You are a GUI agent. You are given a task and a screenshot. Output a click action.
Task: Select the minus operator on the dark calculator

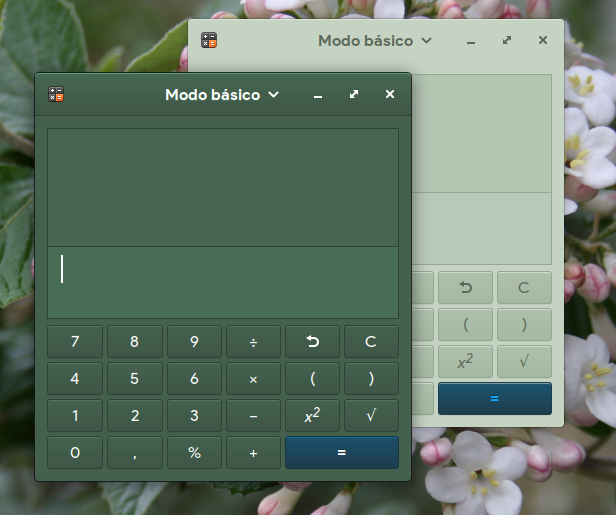(x=253, y=415)
